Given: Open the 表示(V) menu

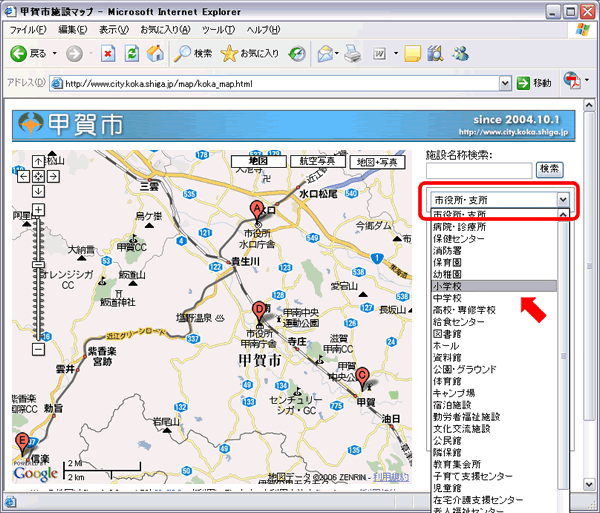Looking at the screenshot, I should [x=114, y=29].
